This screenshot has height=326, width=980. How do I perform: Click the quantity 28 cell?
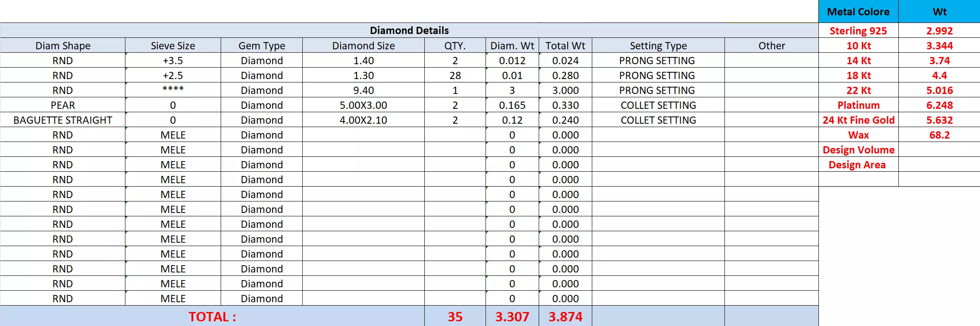(x=455, y=75)
